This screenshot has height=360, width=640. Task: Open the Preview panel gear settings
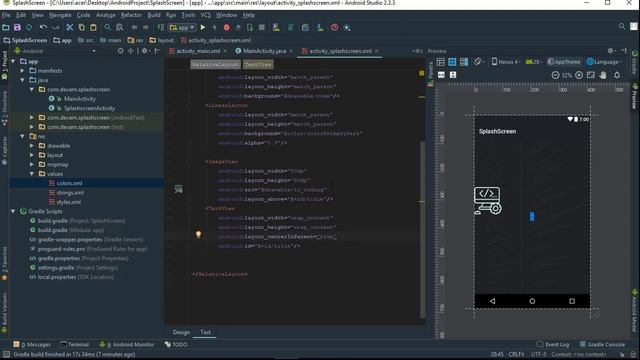point(611,51)
